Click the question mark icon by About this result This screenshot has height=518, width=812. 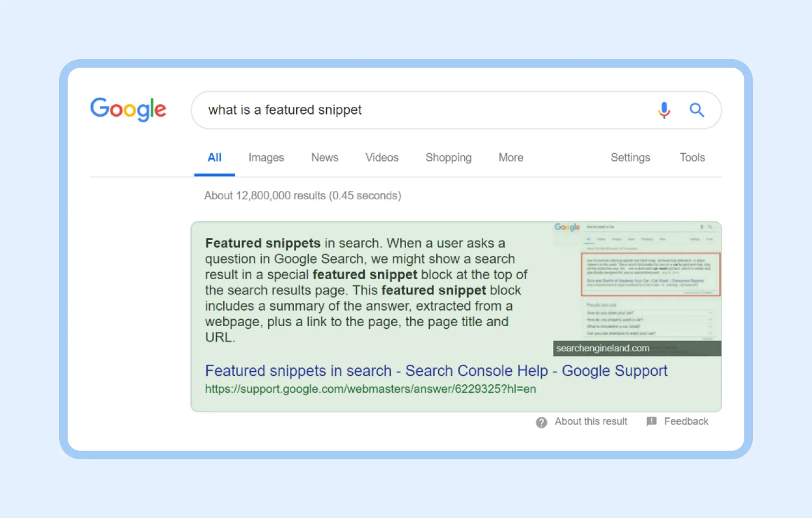(541, 422)
